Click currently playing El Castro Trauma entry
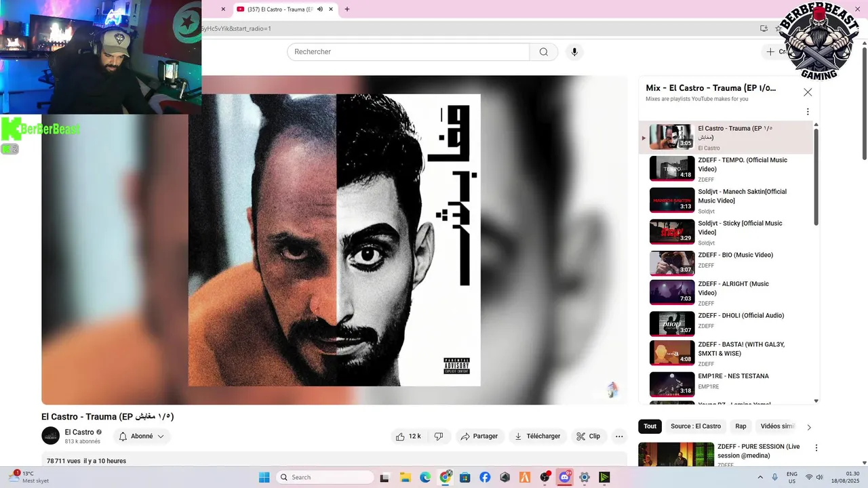Screen dimensions: 868x488 coord(727,138)
